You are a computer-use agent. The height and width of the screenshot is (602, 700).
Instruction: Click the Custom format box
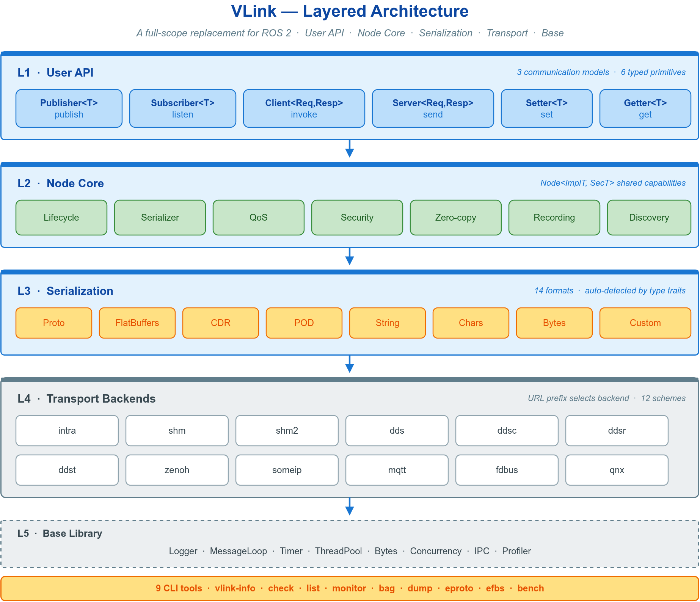point(645,323)
